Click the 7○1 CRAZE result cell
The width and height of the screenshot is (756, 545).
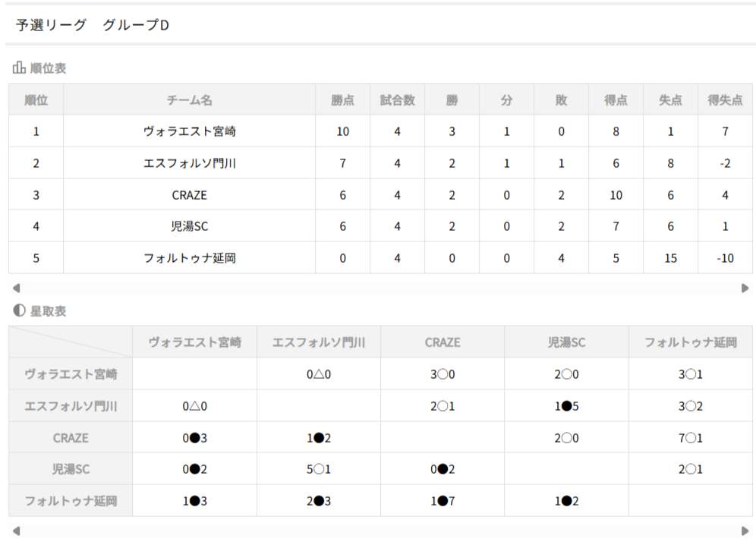click(x=691, y=438)
